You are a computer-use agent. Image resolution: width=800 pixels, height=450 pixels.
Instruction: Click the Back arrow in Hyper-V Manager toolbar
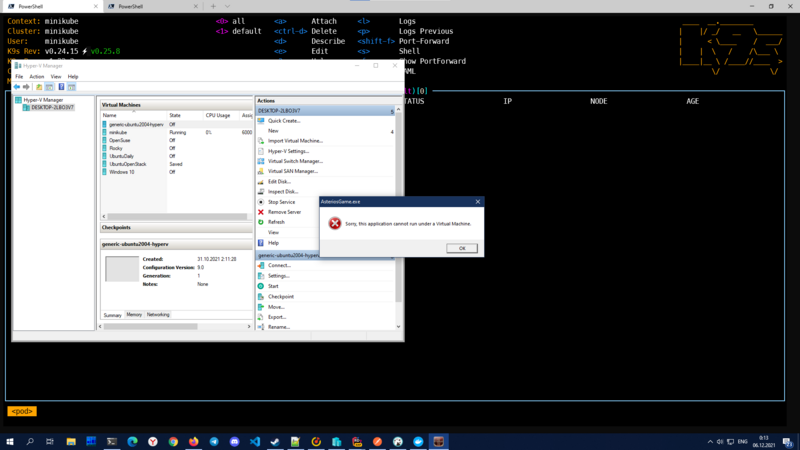[x=17, y=87]
